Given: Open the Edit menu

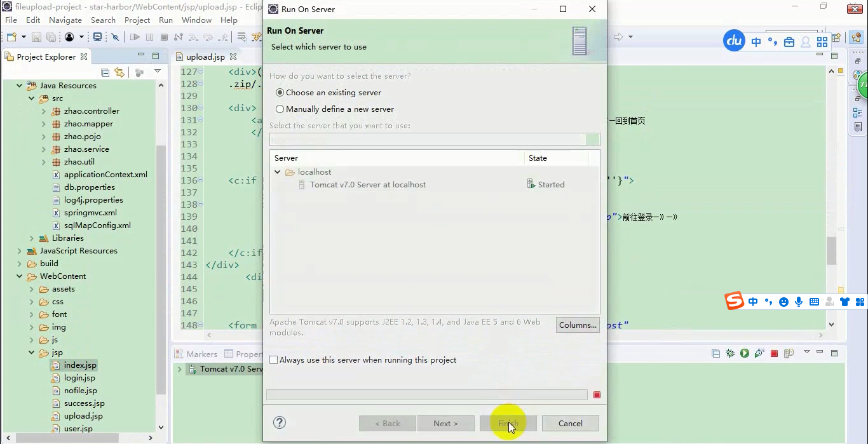Looking at the screenshot, I should click(x=33, y=20).
